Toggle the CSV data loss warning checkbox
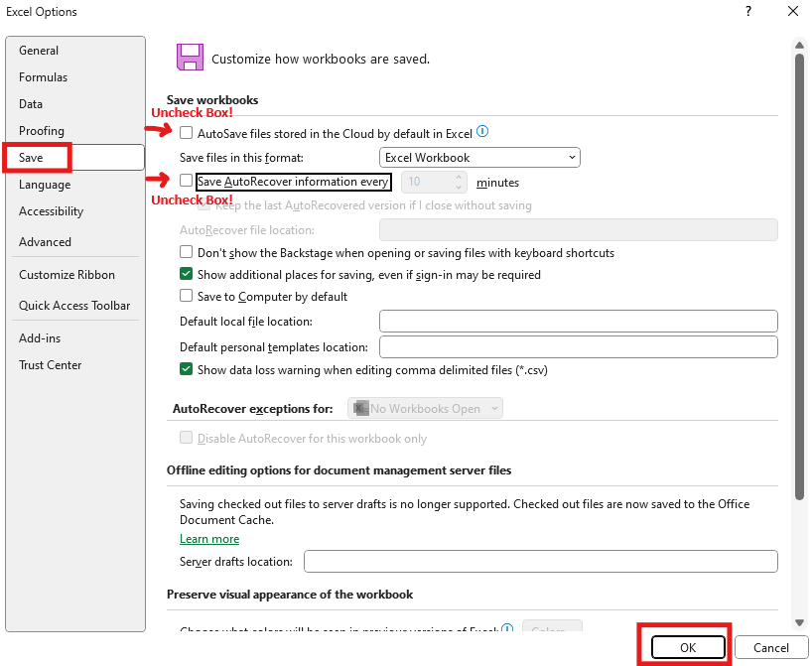This screenshot has height=666, width=812. click(x=186, y=368)
